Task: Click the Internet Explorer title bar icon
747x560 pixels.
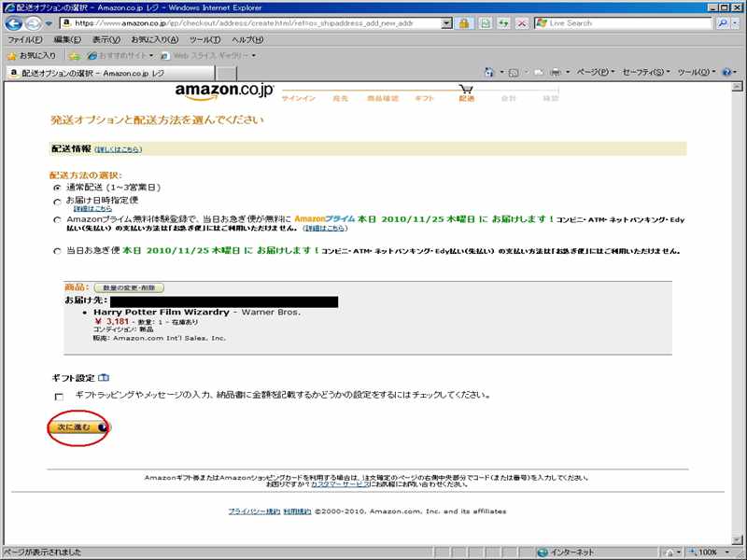Action: 8,7
